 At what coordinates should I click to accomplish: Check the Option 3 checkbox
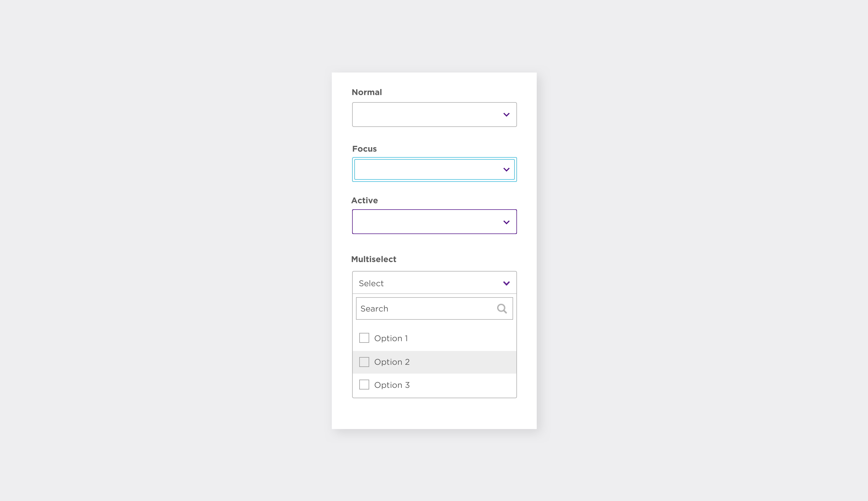pyautogui.click(x=364, y=385)
